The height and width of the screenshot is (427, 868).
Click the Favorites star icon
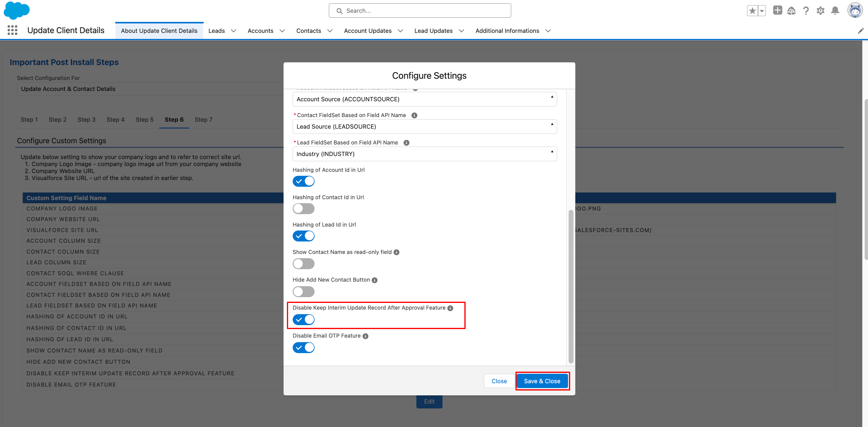pos(752,11)
